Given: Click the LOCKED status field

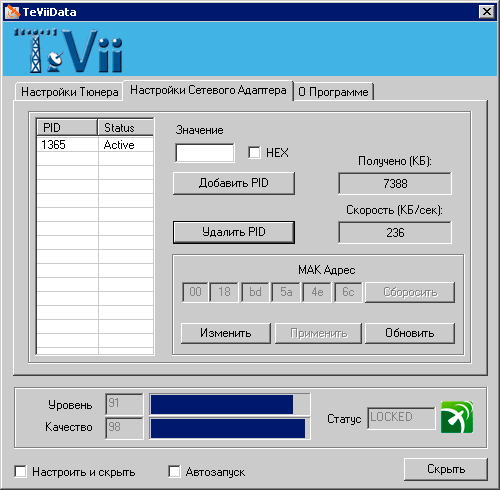Looking at the screenshot, I should pyautogui.click(x=401, y=418).
